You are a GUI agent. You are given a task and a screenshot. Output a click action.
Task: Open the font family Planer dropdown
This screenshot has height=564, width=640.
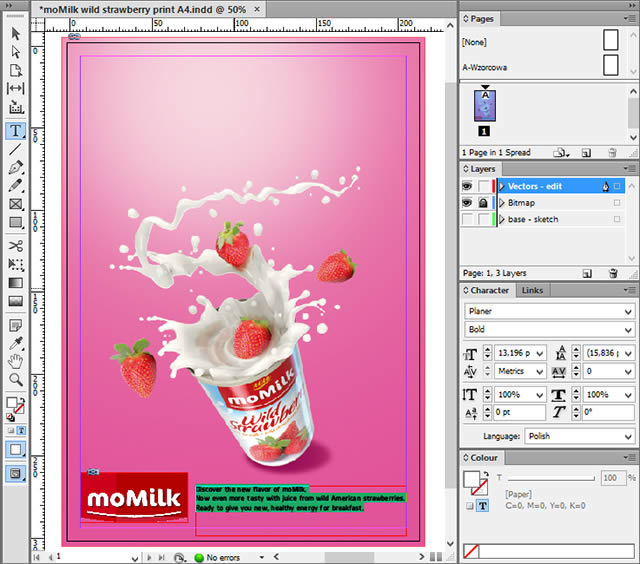(628, 312)
